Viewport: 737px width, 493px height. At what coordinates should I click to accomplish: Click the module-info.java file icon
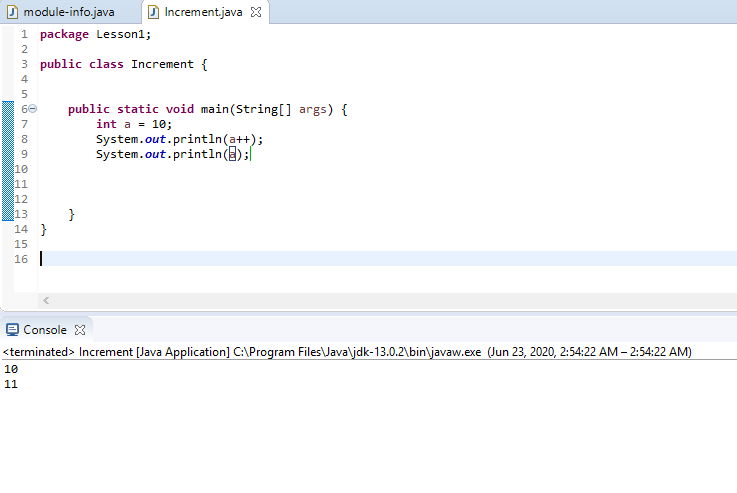pos(13,12)
